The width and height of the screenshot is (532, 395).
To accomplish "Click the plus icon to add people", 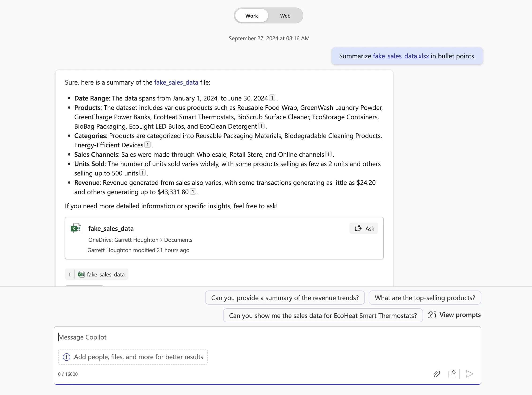I will pyautogui.click(x=67, y=357).
